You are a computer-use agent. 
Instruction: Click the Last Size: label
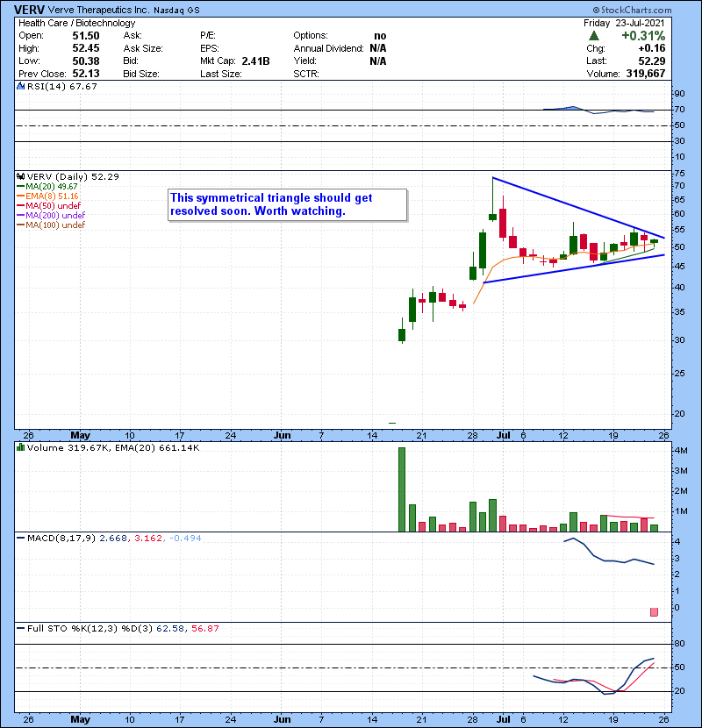[220, 74]
